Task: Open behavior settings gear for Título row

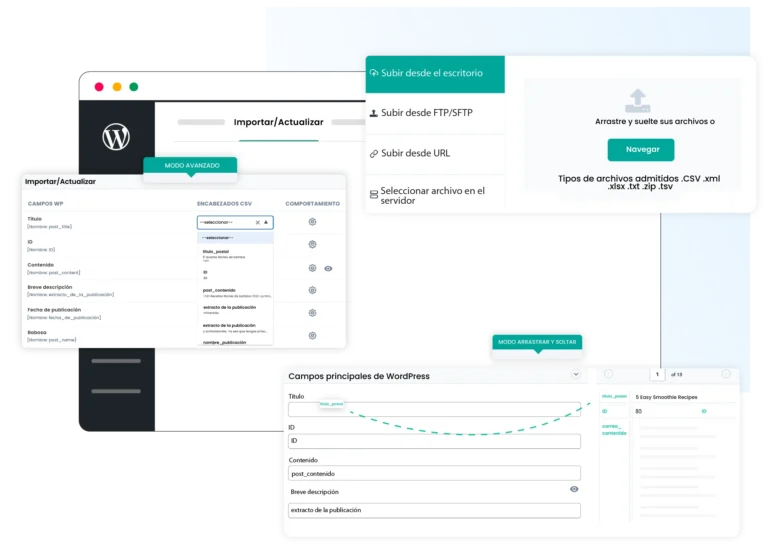Action: 312,222
